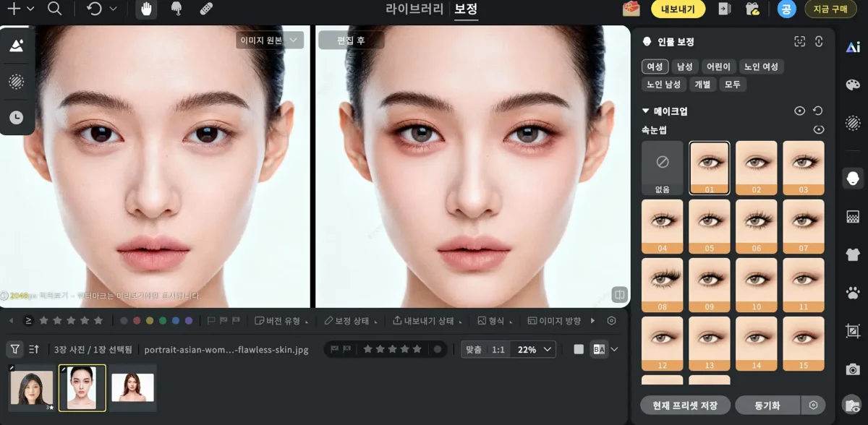Select eyelash preset 15
The image size is (868, 425).
[803, 343]
